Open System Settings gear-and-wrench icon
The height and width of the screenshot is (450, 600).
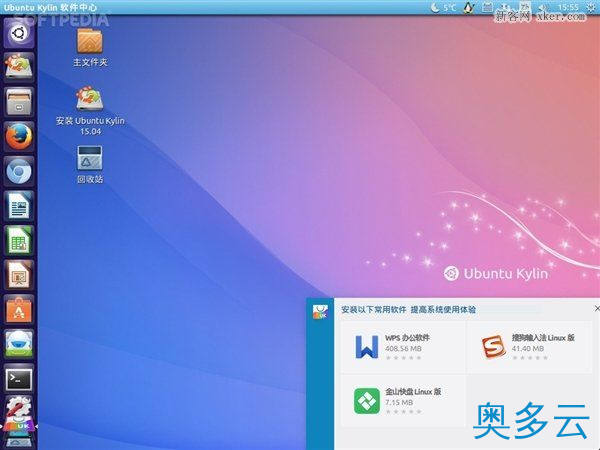(x=18, y=408)
